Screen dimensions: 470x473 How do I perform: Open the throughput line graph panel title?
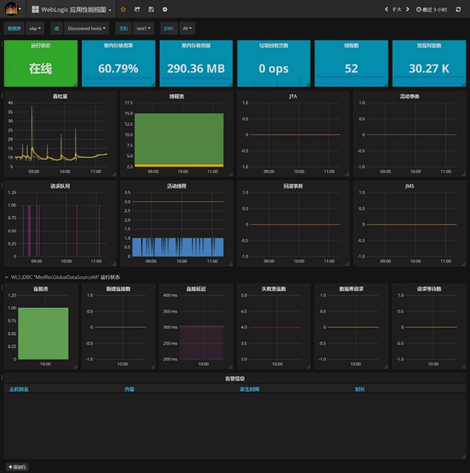60,96
